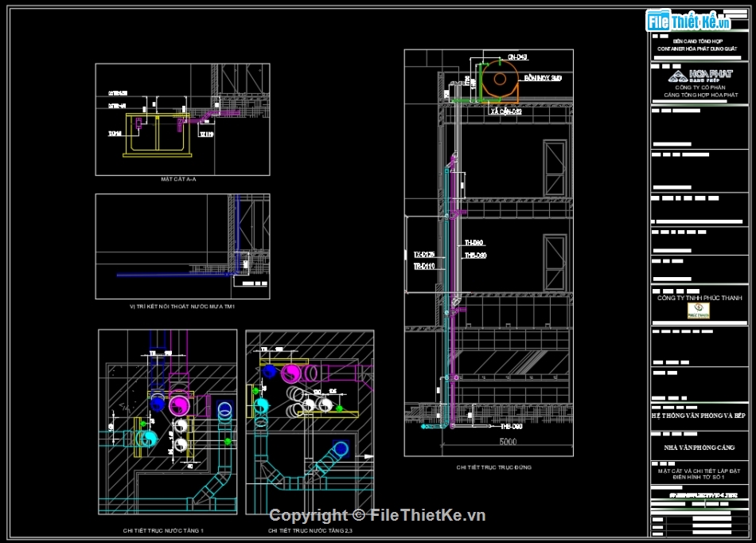The image size is (756, 543).
Task: Click "NHÀ VĂN PHÒNG CẢNG" title block text
Action: pos(699,448)
